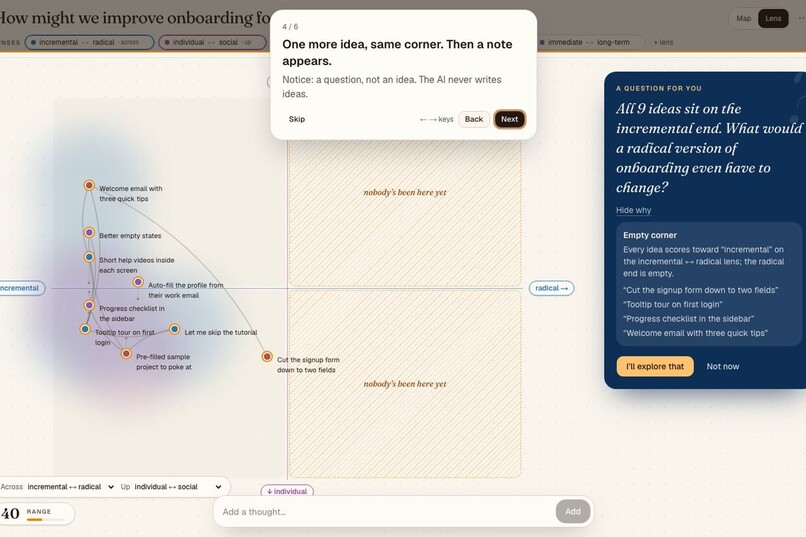806x537 pixels.
Task: Click the "A QUESTION FOR YOU" heading
Action: coord(659,88)
